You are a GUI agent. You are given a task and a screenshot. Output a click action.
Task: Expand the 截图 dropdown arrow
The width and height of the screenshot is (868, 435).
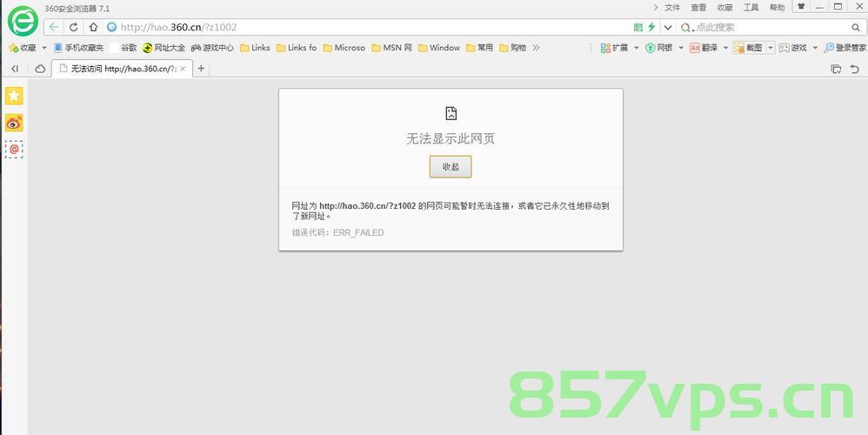pyautogui.click(x=770, y=48)
